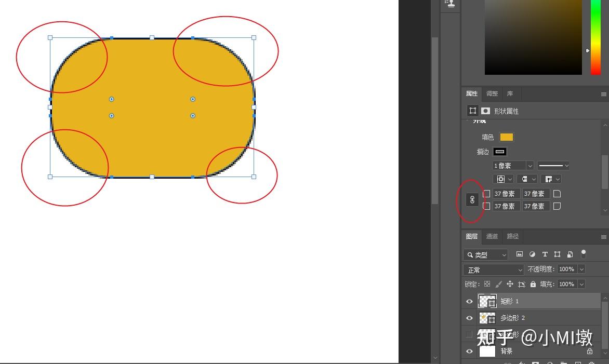
Task: Click the 背景 layer thumbnail
Action: pos(487,351)
